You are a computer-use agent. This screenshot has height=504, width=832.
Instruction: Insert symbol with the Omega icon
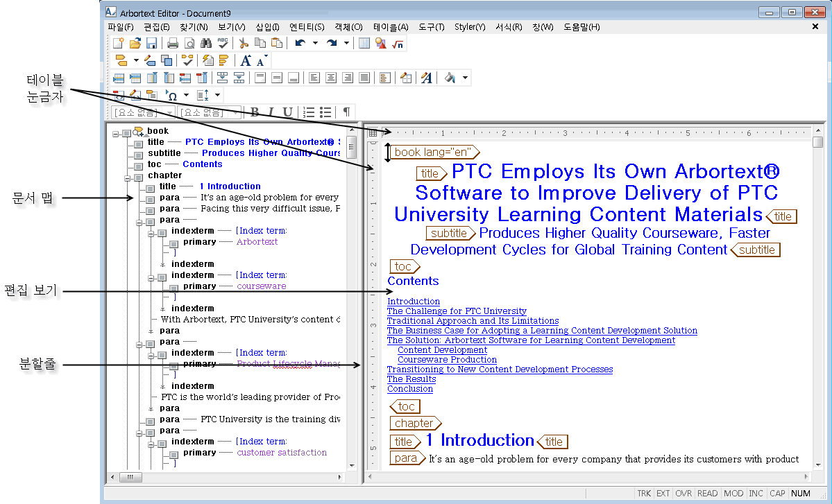coord(172,96)
